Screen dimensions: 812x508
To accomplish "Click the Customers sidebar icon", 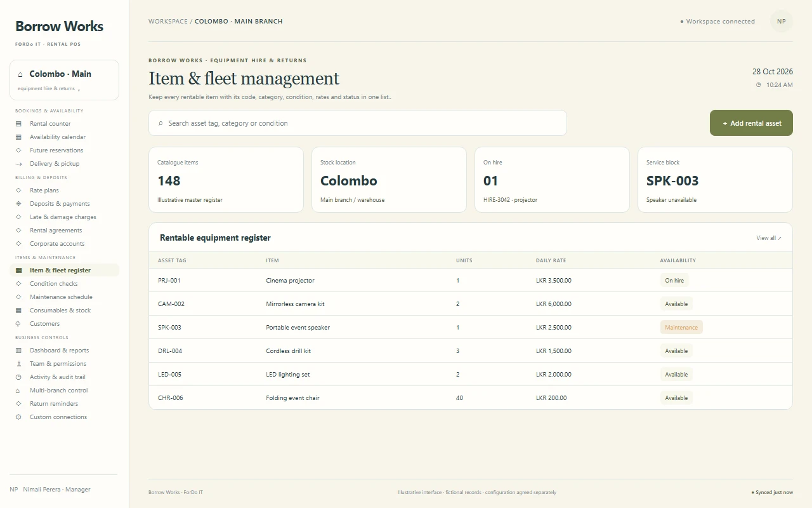I will pos(18,324).
